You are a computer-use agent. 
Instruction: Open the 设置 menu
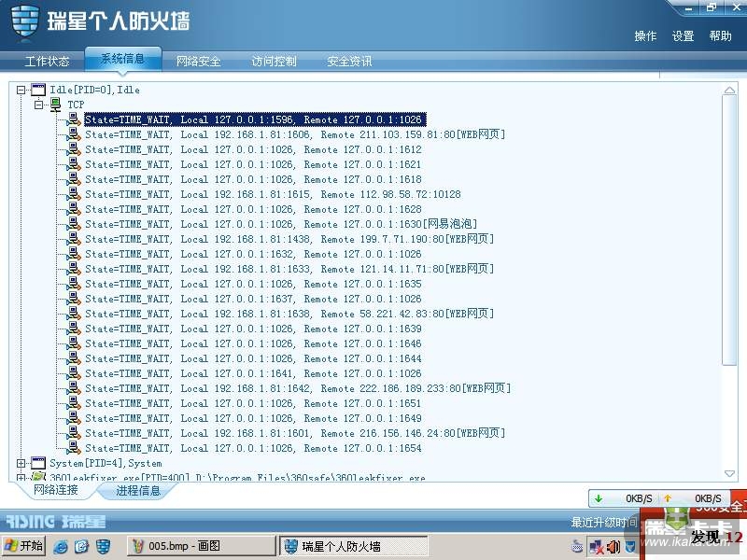683,36
